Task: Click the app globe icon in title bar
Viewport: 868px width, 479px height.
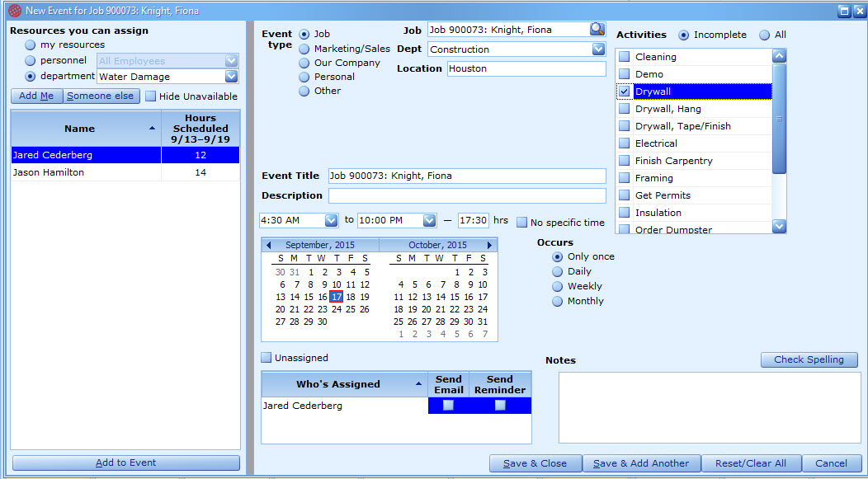Action: coord(15,11)
